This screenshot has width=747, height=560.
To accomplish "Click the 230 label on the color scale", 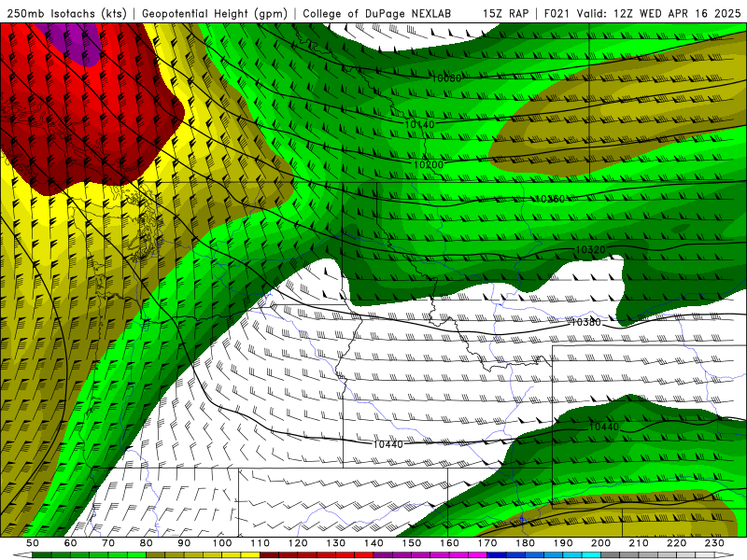I will pyautogui.click(x=715, y=543).
